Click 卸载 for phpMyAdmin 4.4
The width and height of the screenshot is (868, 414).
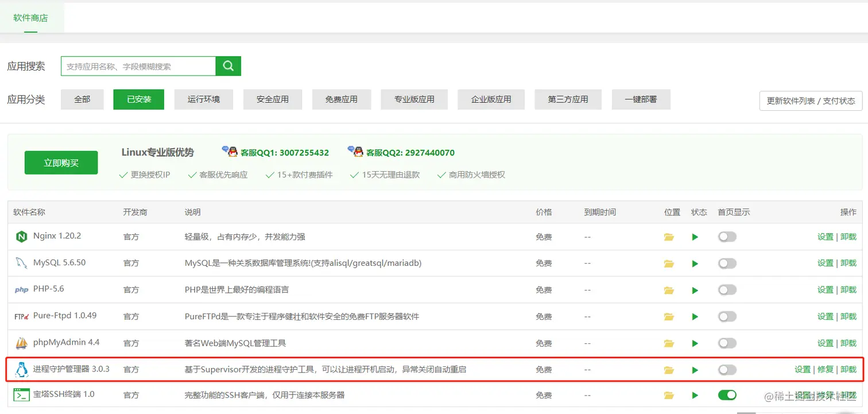click(848, 343)
